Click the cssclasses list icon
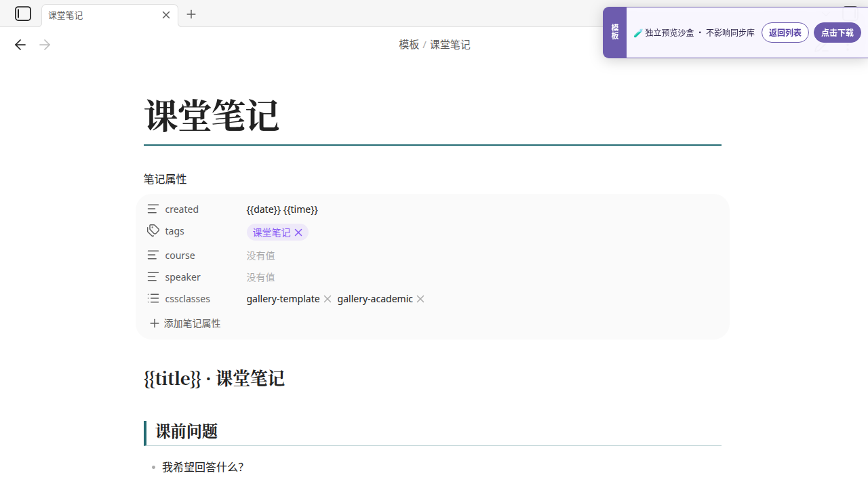Viewport: 868px width, 488px height. [x=153, y=298]
